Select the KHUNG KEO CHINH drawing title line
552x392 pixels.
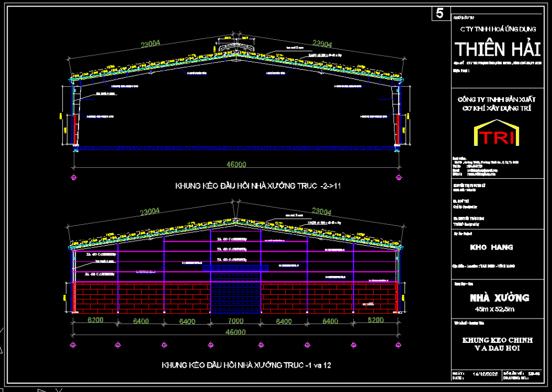[x=497, y=340]
